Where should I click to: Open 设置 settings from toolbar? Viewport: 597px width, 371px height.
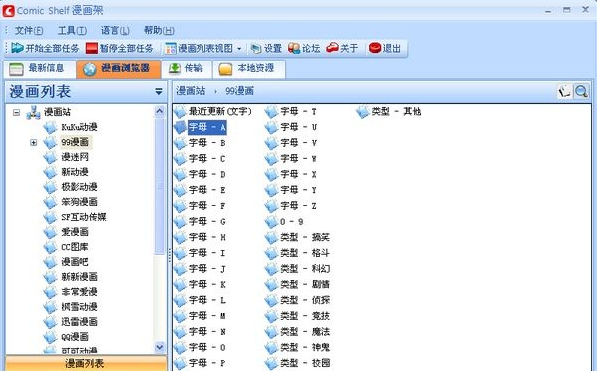[x=266, y=48]
